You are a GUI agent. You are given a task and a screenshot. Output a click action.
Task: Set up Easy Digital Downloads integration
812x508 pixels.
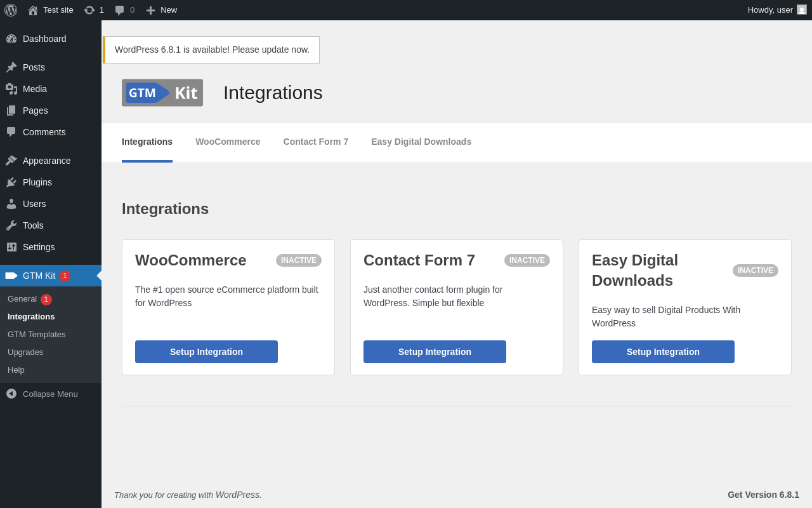(x=663, y=352)
